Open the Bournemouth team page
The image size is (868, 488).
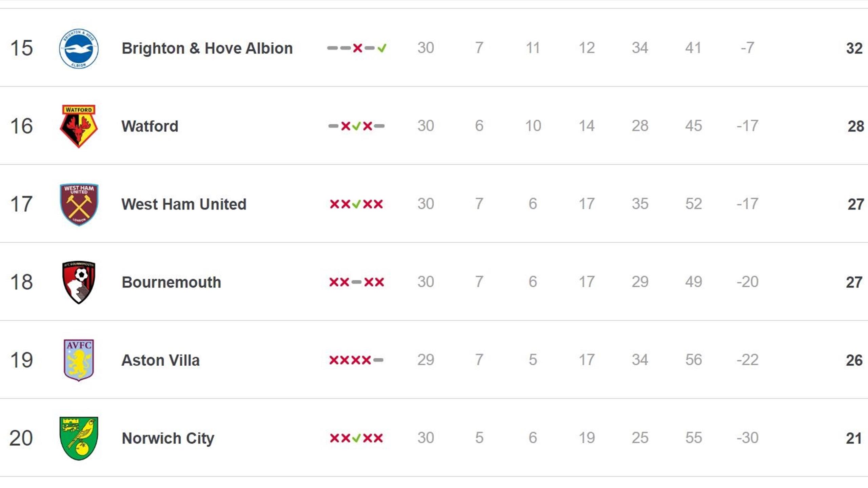pos(171,282)
